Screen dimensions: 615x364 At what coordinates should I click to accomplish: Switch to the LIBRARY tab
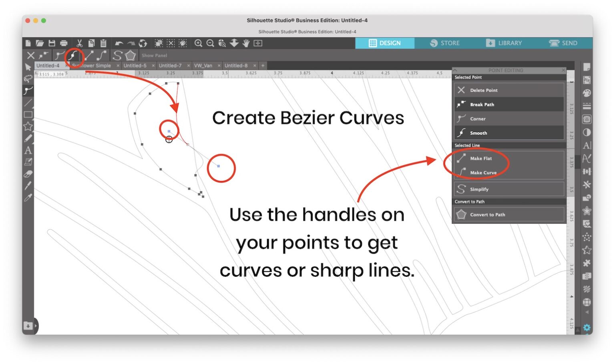[504, 43]
